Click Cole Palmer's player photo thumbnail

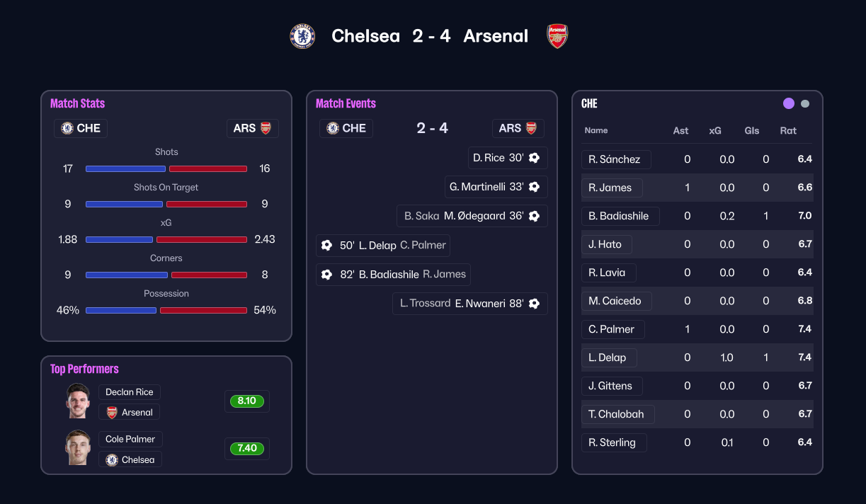[78, 448]
